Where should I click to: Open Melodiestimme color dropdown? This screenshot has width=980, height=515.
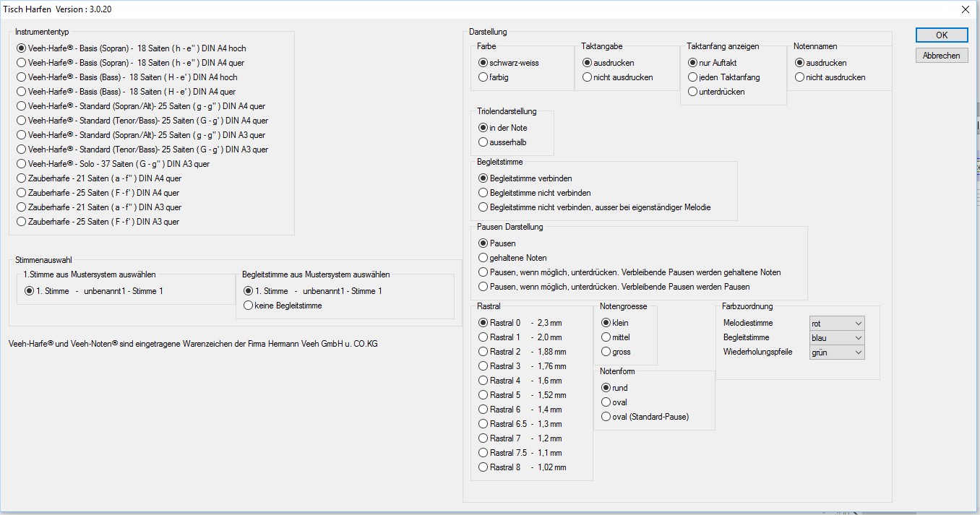coord(837,324)
